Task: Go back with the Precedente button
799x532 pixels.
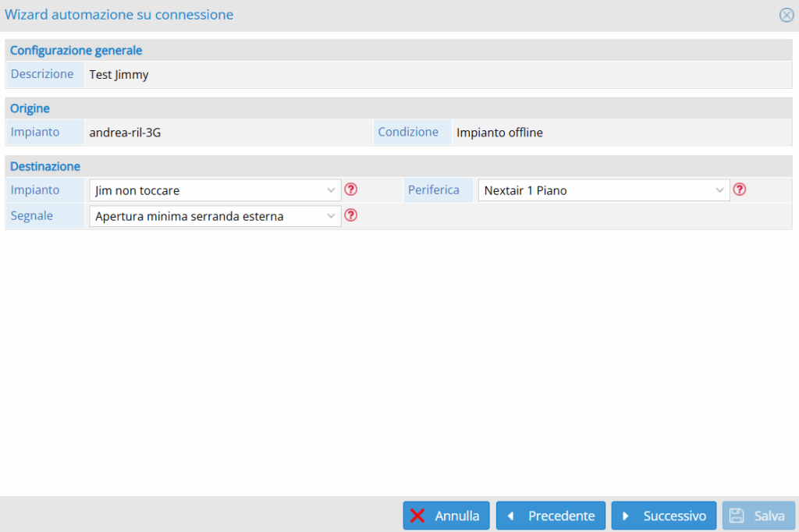Action: pyautogui.click(x=551, y=516)
